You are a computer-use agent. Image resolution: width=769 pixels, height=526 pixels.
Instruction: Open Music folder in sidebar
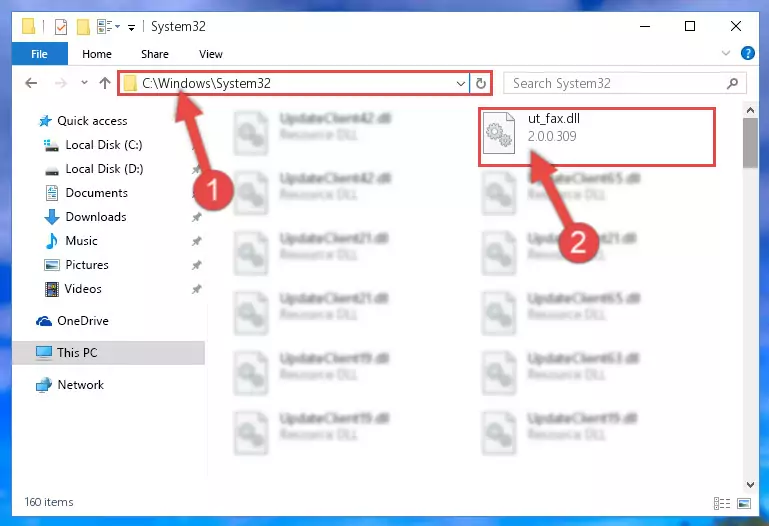(81, 241)
